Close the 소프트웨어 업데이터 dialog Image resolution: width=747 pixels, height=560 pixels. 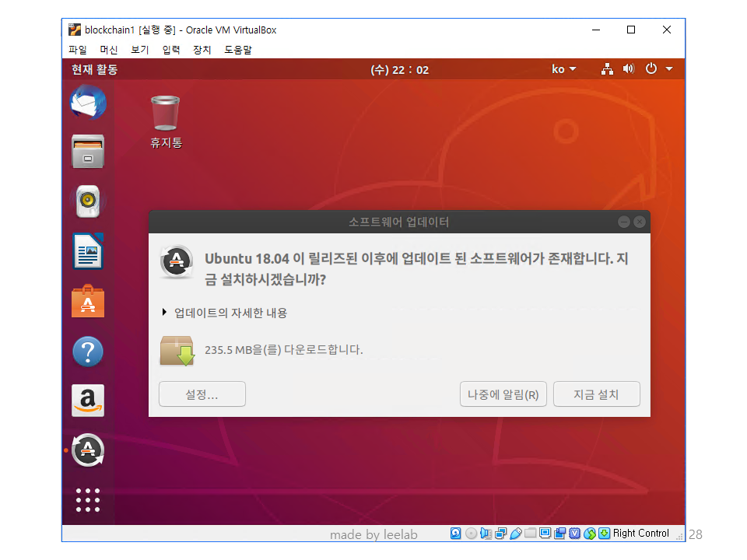click(640, 222)
